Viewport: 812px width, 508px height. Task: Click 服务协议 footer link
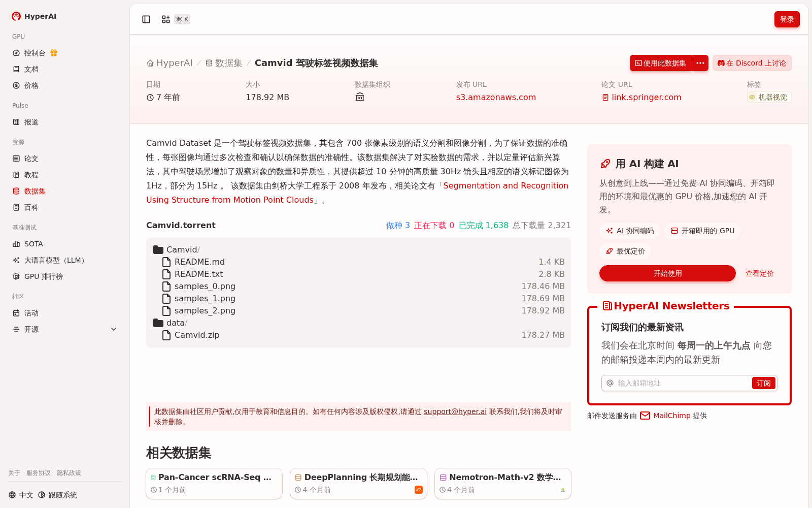click(39, 473)
